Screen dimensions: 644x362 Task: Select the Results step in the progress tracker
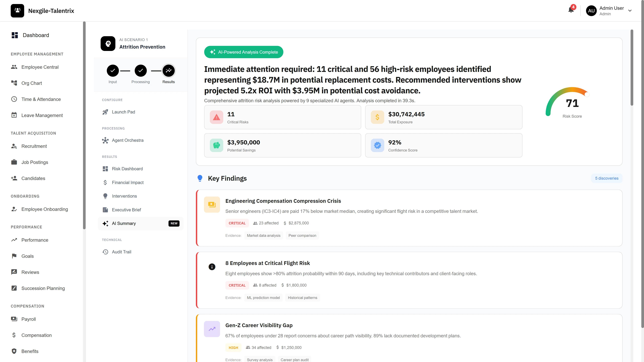click(x=169, y=70)
